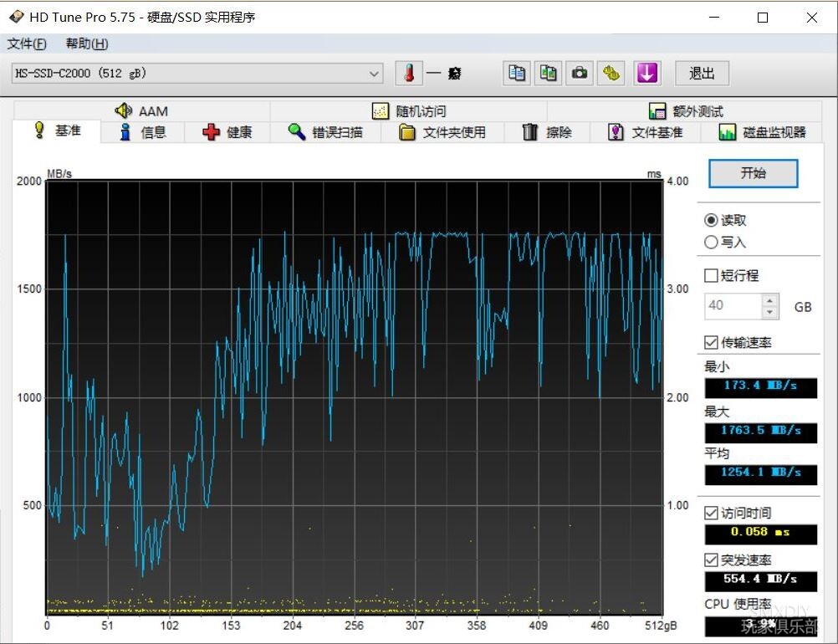Click the short stroke 40 input field

click(x=733, y=306)
